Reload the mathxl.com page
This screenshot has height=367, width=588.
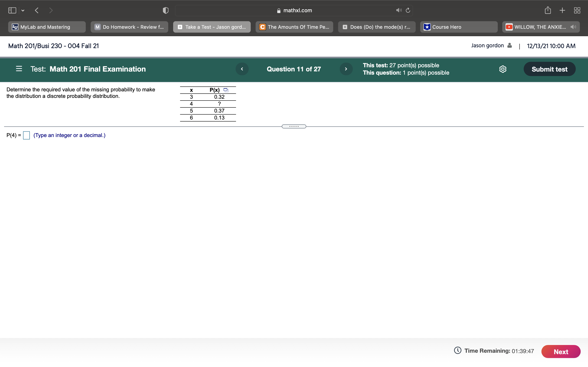(x=408, y=10)
